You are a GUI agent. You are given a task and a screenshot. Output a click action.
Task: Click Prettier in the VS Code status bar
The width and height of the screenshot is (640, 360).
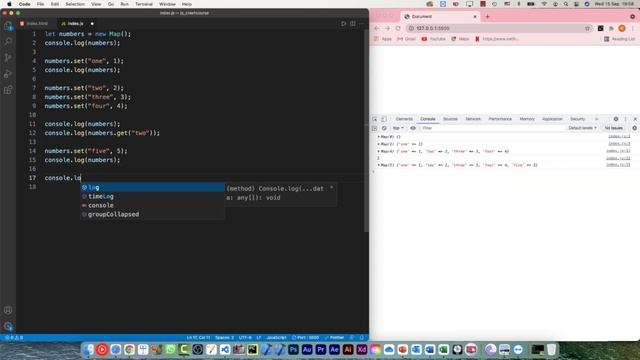click(x=334, y=338)
